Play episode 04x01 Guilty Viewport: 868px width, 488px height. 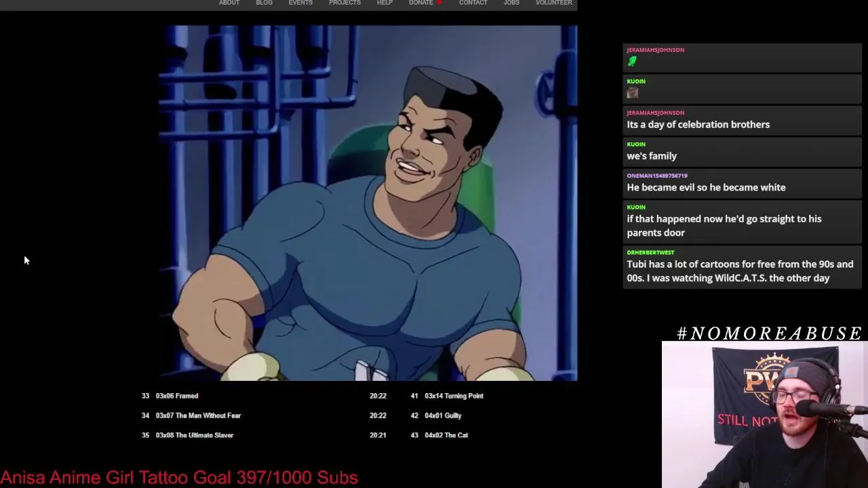(443, 415)
